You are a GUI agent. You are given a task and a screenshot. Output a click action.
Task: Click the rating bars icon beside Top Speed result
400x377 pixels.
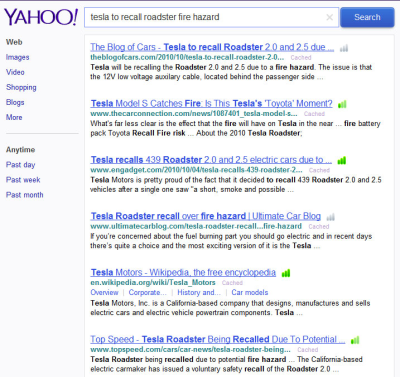(355, 340)
